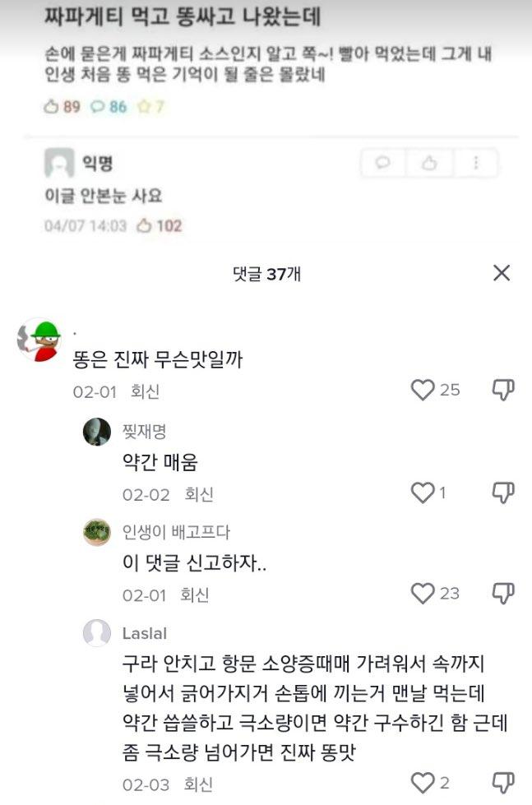Open 찢재명's profile avatar
Image resolution: width=532 pixels, height=805 pixels.
coord(97,432)
